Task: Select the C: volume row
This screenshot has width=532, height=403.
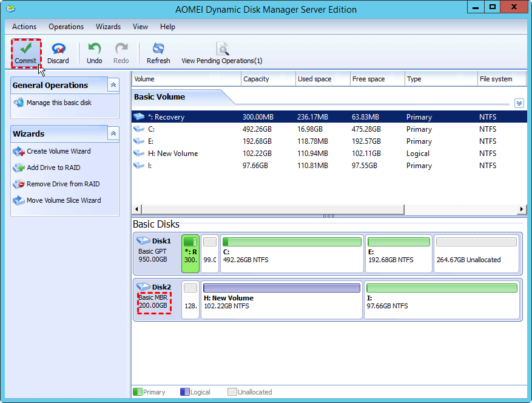Action: point(329,129)
